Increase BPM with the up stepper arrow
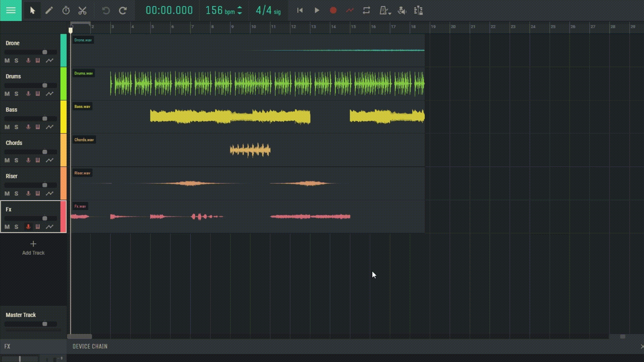 [x=239, y=8]
